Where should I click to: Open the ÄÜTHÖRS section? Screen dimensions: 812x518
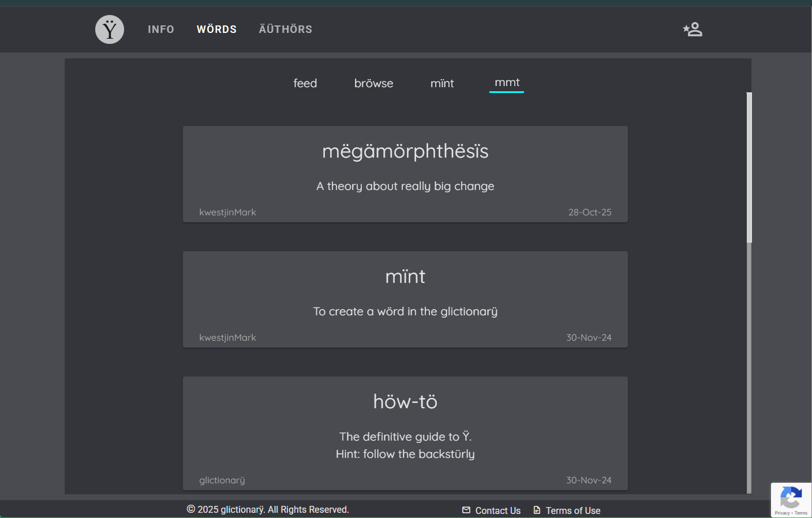pos(285,29)
